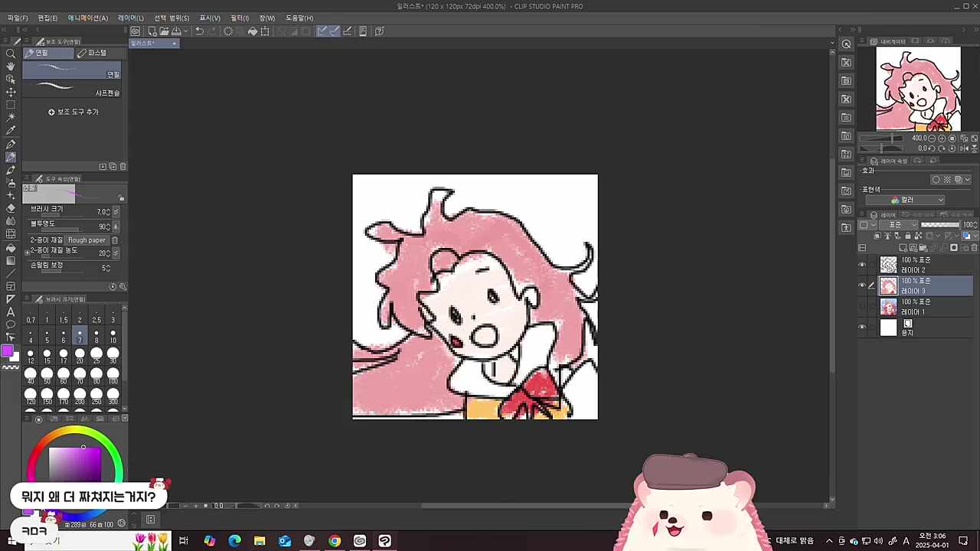Viewport: 980px width, 551px height.
Task: Hide 레이어 3 via eye icon
Action: [862, 285]
